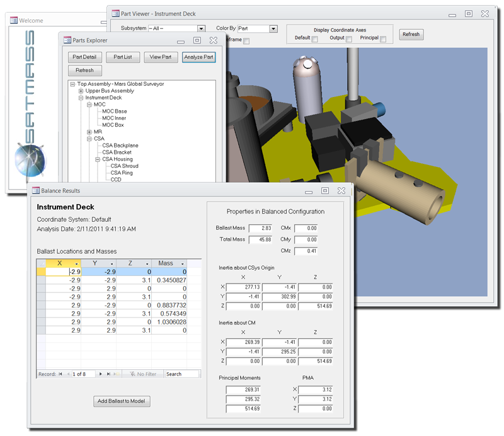Open the Mass column header dropdown
The height and width of the screenshot is (436, 504).
[183, 263]
